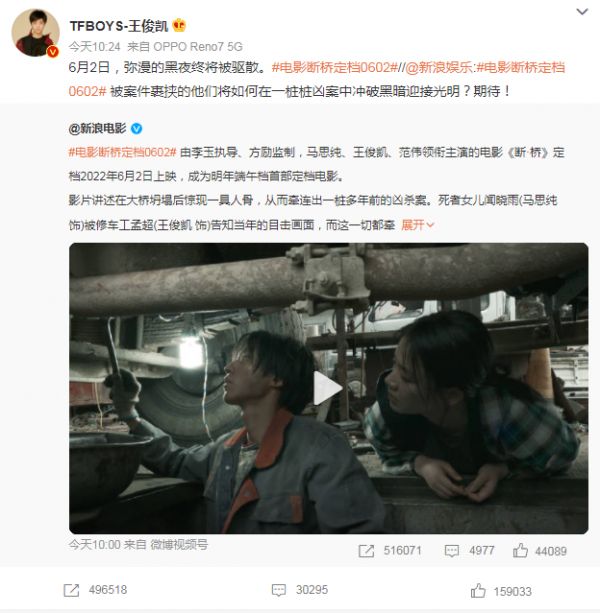This screenshot has height=613, width=600.
Task: Play the 断桥 trailer video
Action: tap(328, 388)
